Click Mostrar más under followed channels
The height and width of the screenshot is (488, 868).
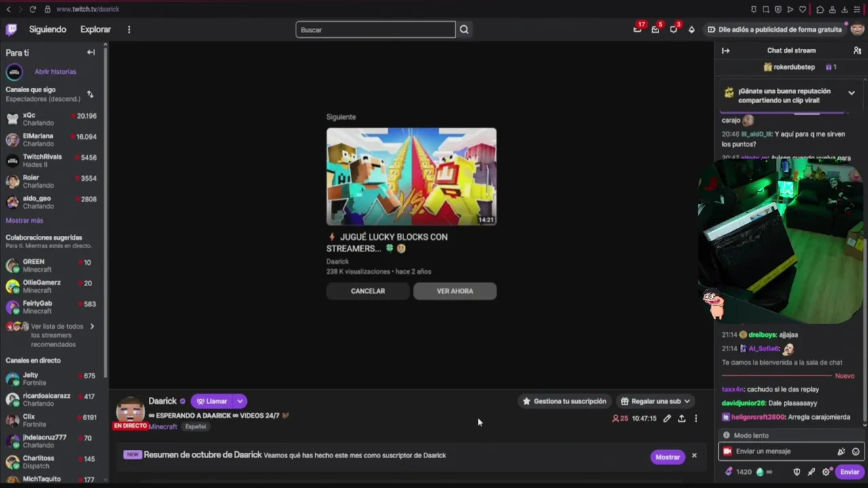tap(24, 220)
